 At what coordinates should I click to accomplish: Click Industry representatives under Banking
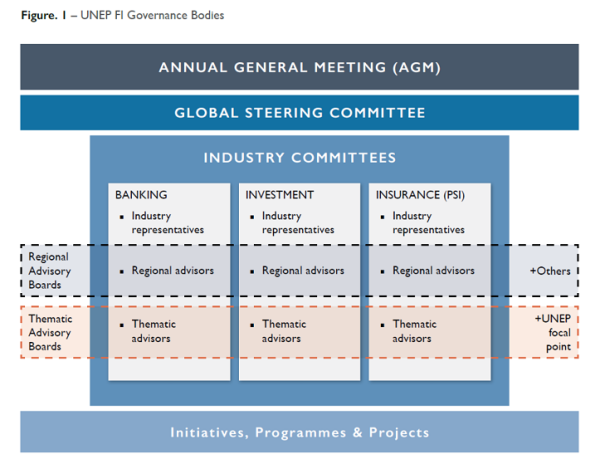(168, 223)
